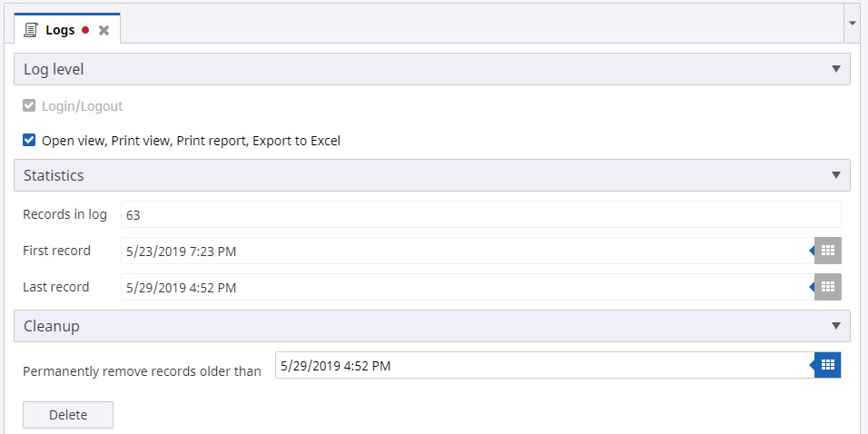Screen dimensions: 868x434
Task: Toggle the Login/Logout checkbox
Action: 29,106
